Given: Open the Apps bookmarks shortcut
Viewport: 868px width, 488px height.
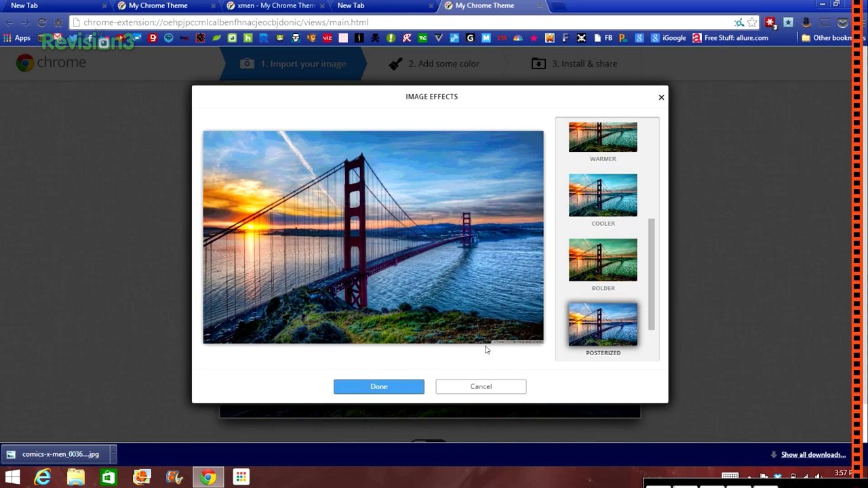Looking at the screenshot, I should tap(18, 38).
